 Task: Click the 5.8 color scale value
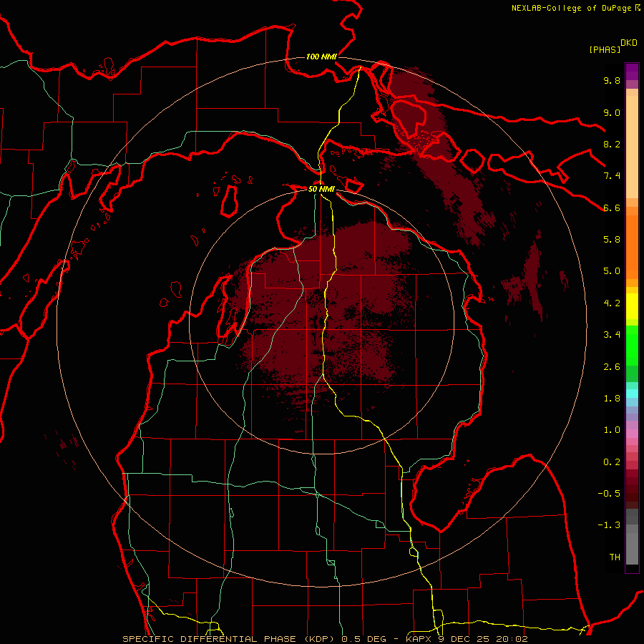click(x=612, y=240)
